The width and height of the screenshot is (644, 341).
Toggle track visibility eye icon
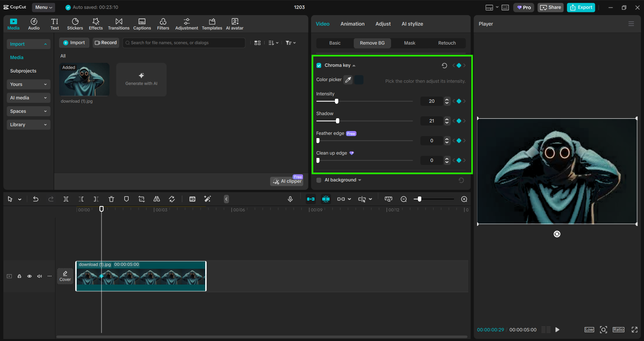(30, 276)
